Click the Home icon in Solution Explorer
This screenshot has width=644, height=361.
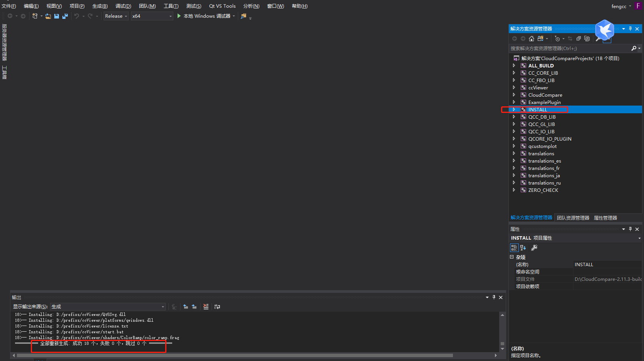coord(532,39)
